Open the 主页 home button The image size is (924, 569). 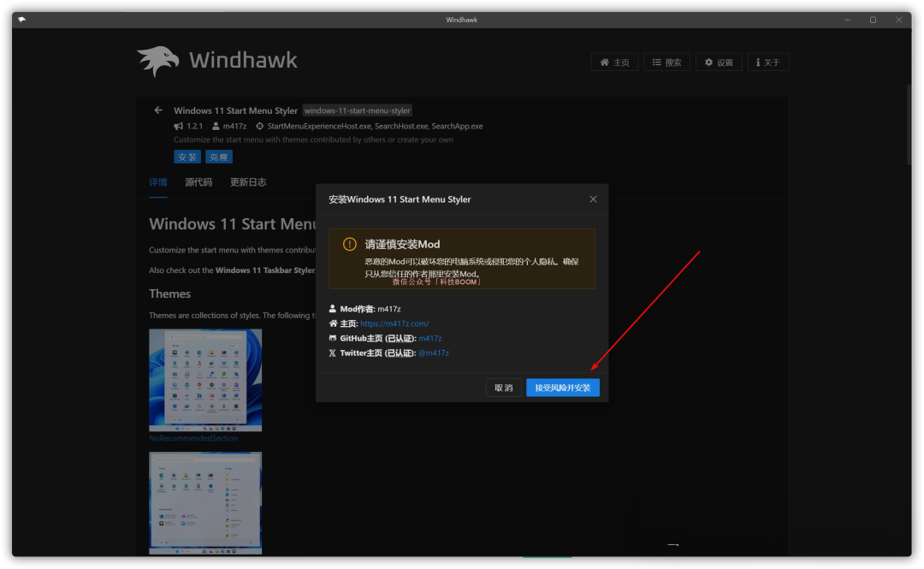point(614,62)
